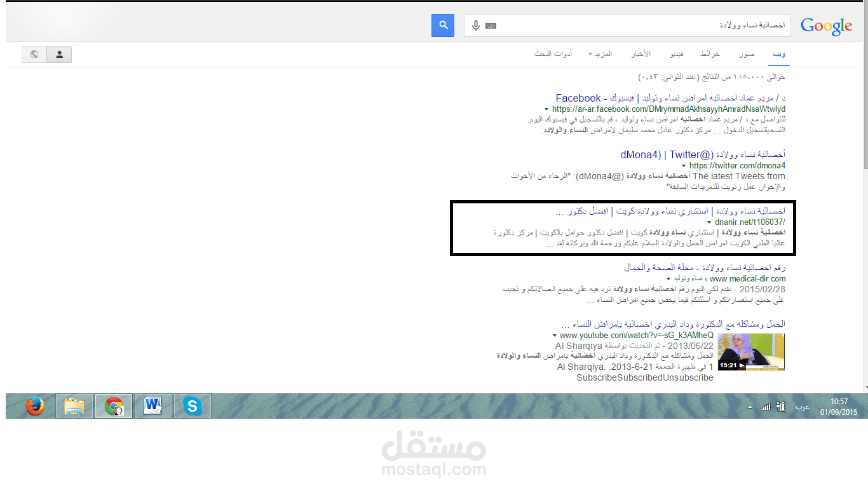
Task: Open Firefox from the taskbar
Action: click(x=36, y=405)
